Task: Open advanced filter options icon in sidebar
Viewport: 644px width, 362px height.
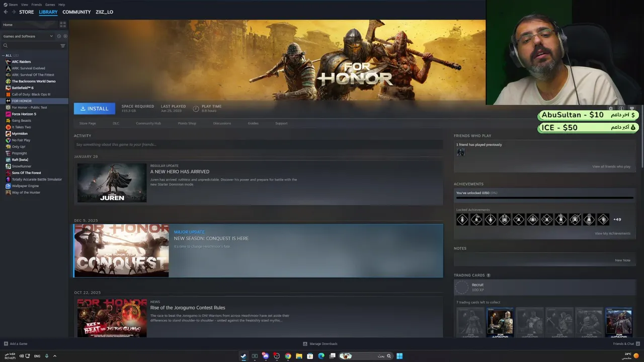Action: (x=63, y=46)
